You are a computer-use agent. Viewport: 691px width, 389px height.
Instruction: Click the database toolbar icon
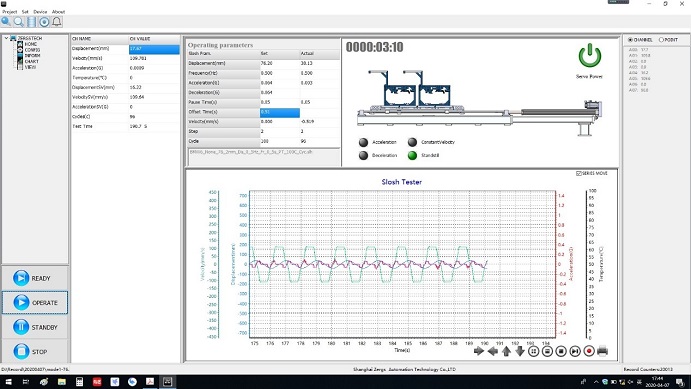[x=31, y=21]
